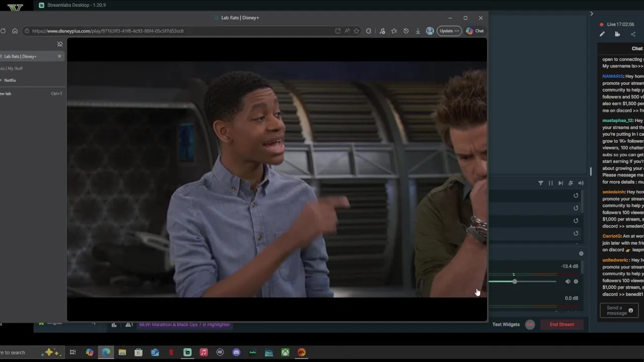Open the Streamlabs notifications warning icon
644x362 pixels.
(129, 325)
